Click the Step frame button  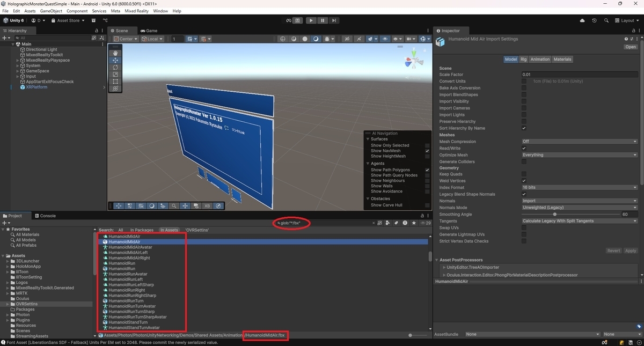pos(334,20)
